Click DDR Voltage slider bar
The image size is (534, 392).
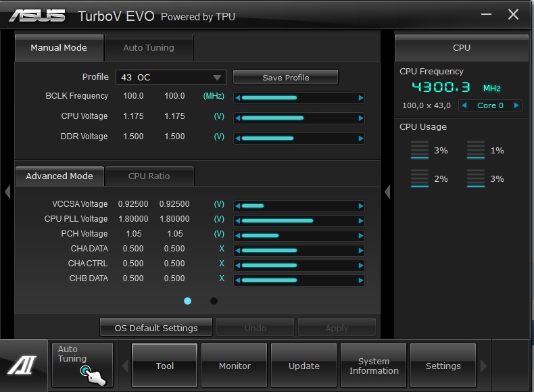click(x=299, y=139)
